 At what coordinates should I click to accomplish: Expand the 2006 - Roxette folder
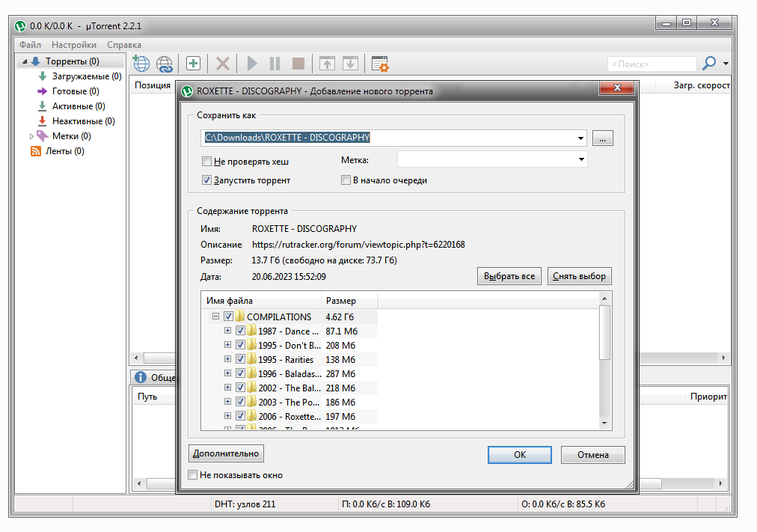227,416
